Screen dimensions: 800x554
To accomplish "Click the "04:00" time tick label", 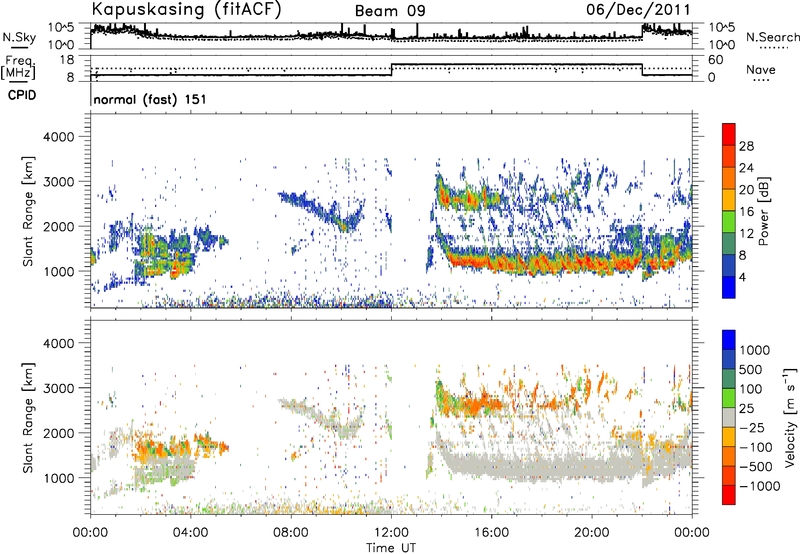I will 191,533.
